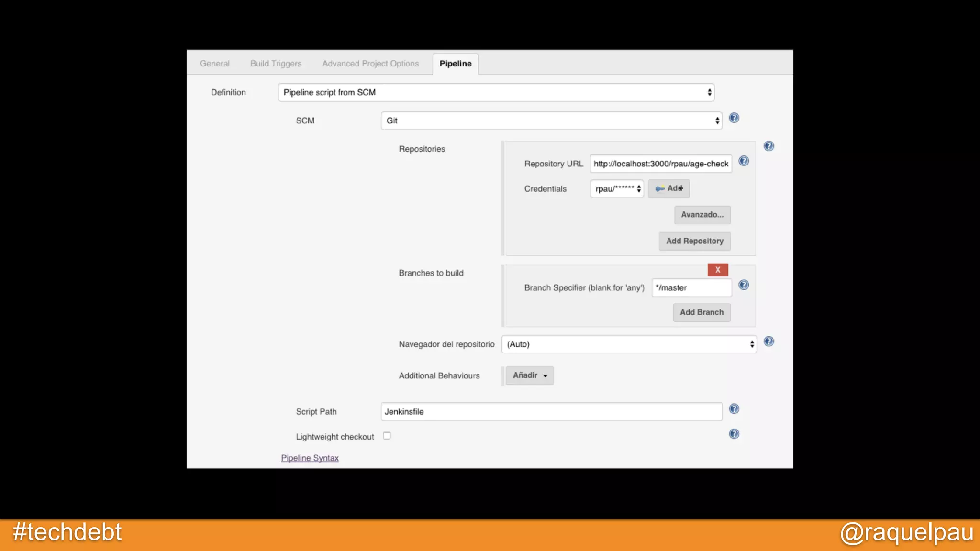Go to the General tab
Viewport: 980px width, 551px height.
pos(214,64)
